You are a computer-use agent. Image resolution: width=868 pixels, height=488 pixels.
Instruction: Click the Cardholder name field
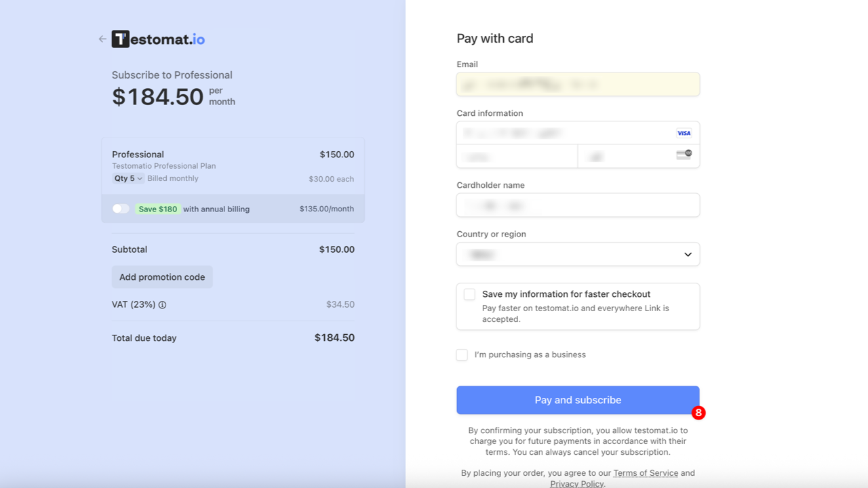point(578,205)
